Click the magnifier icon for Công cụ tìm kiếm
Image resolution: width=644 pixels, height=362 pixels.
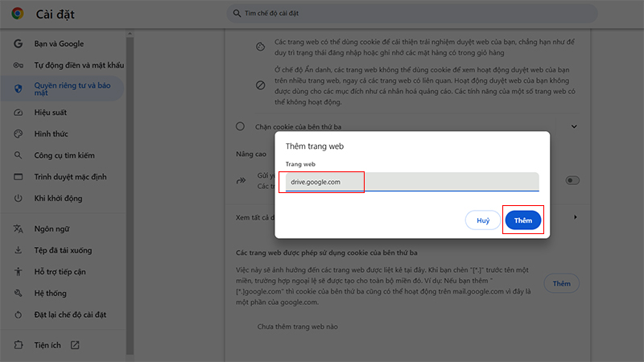pos(18,155)
